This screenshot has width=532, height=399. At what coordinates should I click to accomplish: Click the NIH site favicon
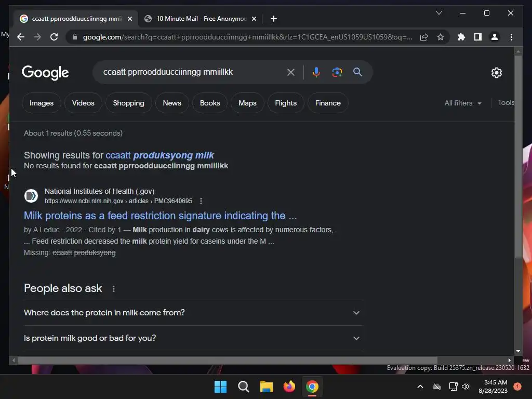point(31,196)
